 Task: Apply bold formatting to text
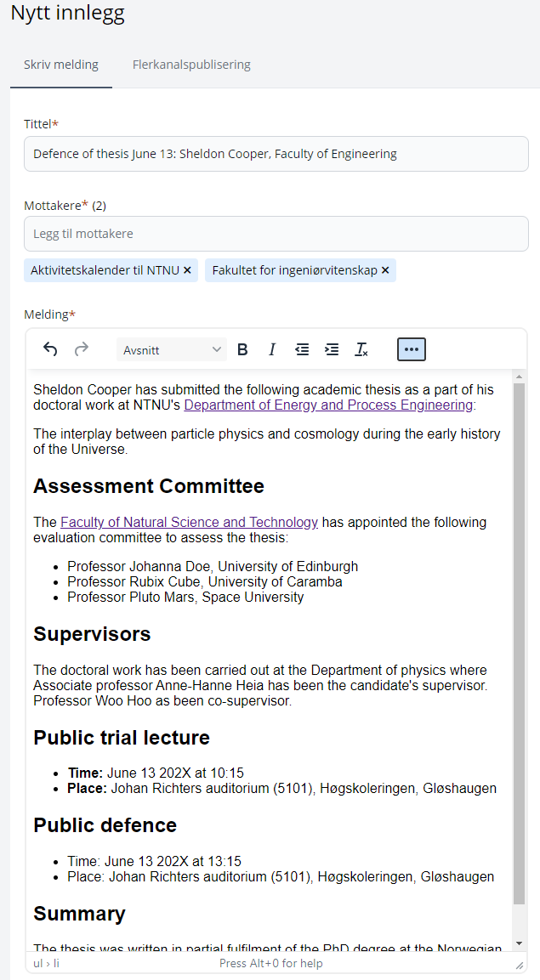point(242,349)
